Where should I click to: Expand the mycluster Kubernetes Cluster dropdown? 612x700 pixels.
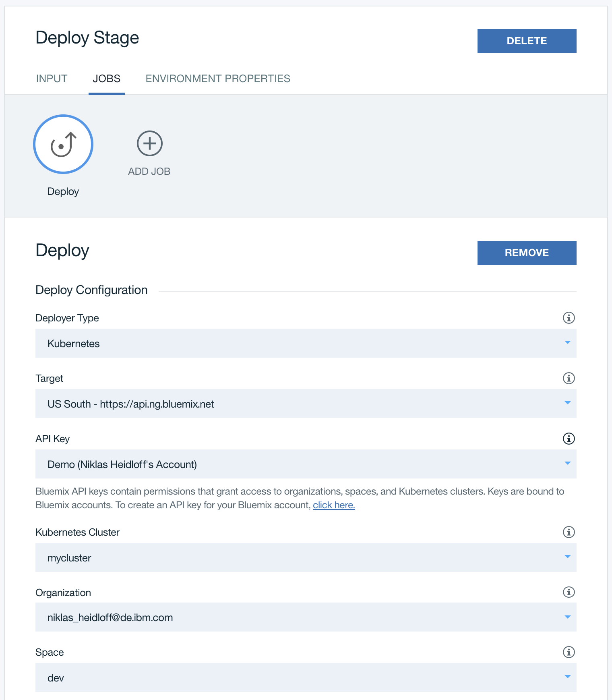coord(306,557)
